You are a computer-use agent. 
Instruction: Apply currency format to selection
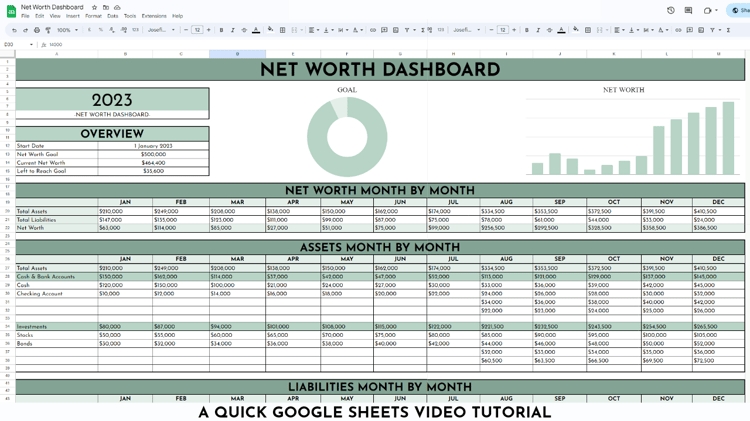tap(89, 30)
